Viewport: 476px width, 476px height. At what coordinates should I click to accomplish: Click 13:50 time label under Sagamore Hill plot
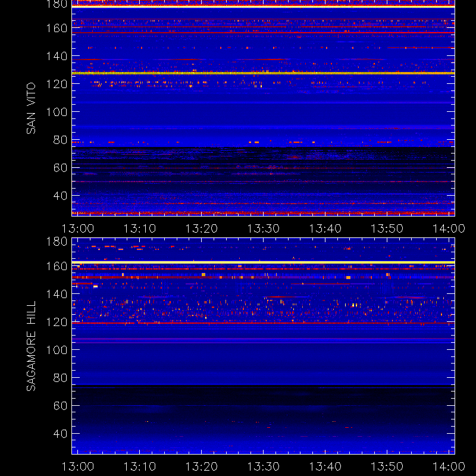coord(387,466)
